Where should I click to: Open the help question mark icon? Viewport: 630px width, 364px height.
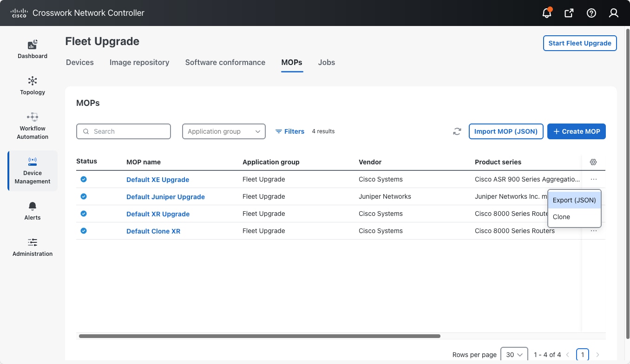(x=591, y=13)
